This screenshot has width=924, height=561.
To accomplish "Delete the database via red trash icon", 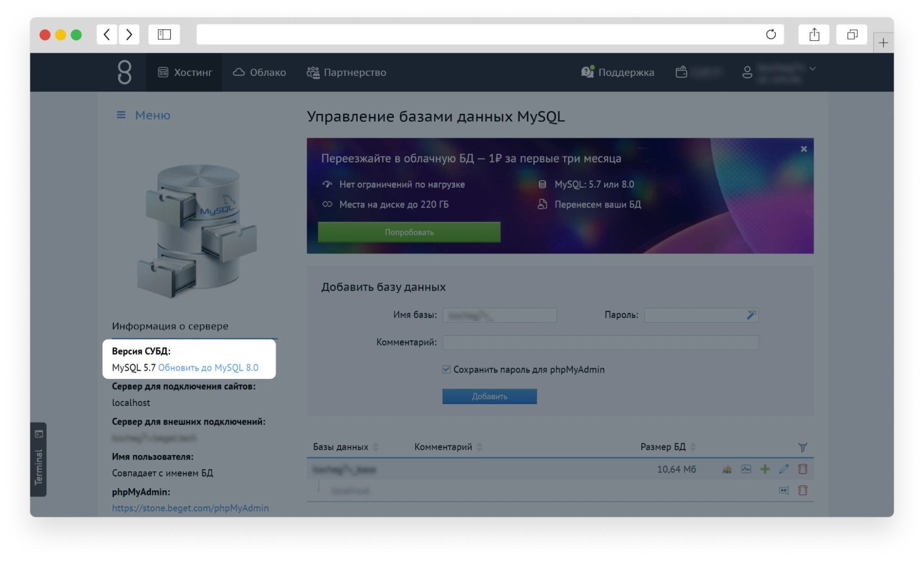I will tap(803, 469).
